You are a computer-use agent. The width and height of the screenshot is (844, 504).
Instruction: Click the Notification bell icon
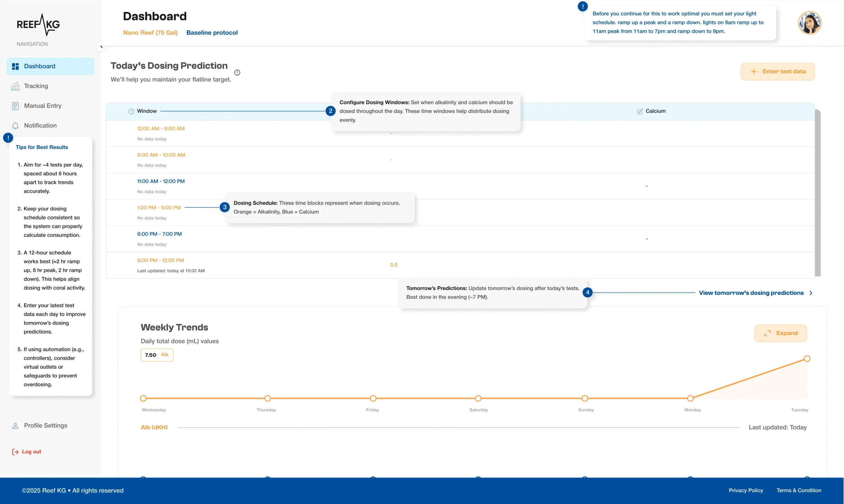point(15,126)
